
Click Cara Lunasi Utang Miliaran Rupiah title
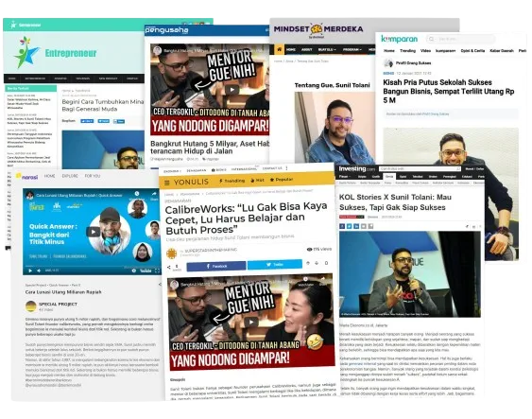pos(63,292)
